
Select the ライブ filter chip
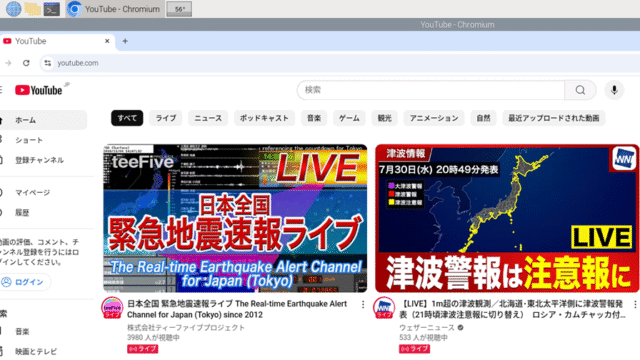166,118
